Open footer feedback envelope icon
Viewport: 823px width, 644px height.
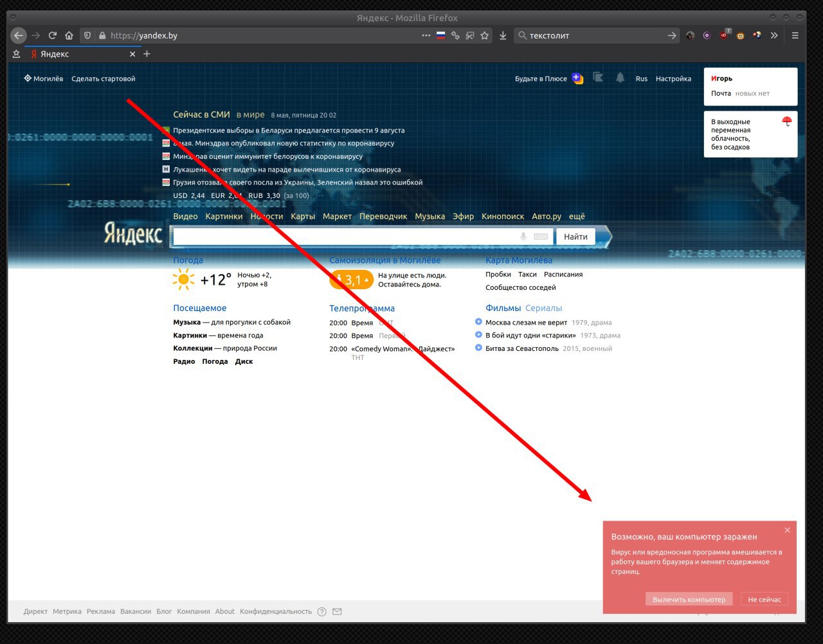pyautogui.click(x=337, y=611)
